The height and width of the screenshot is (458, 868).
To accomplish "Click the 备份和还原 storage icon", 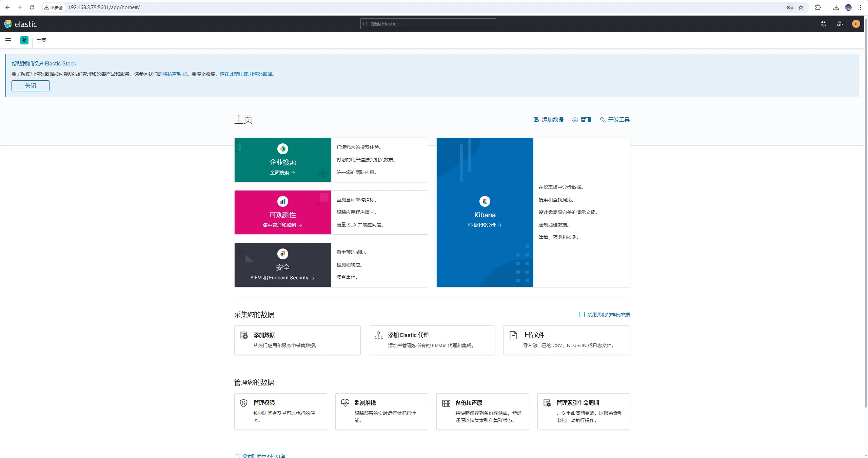I will pyautogui.click(x=446, y=403).
